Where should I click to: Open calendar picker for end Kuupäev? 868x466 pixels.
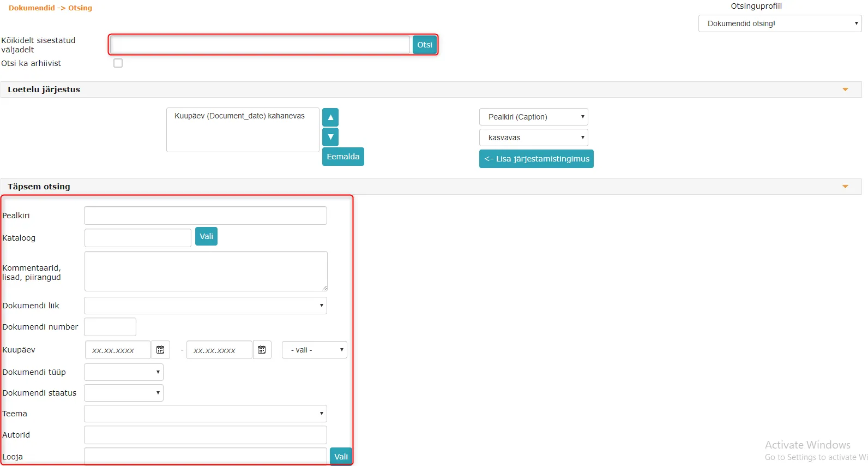(x=262, y=350)
